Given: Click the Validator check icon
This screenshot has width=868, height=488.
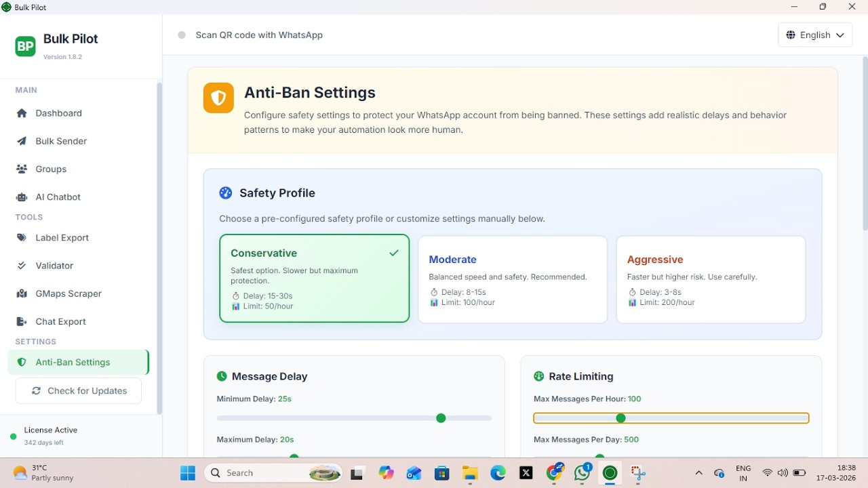Looking at the screenshot, I should 22,266.
